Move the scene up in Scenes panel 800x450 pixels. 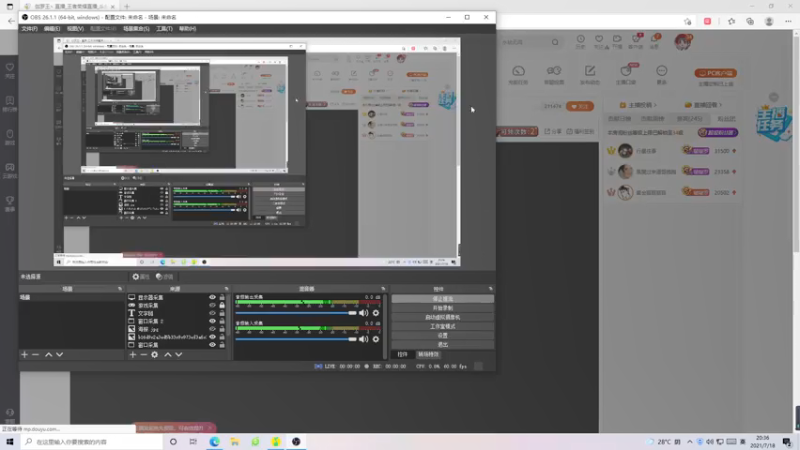pos(48,355)
